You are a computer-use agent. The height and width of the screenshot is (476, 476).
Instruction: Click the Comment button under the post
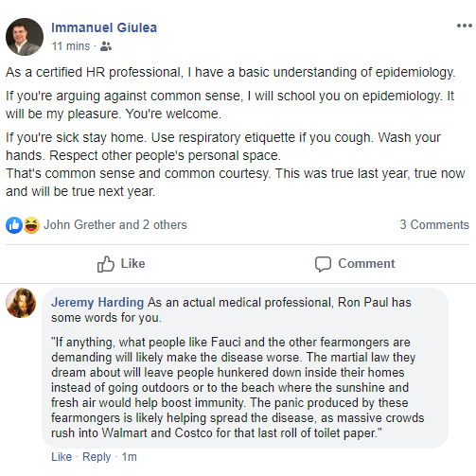point(355,264)
